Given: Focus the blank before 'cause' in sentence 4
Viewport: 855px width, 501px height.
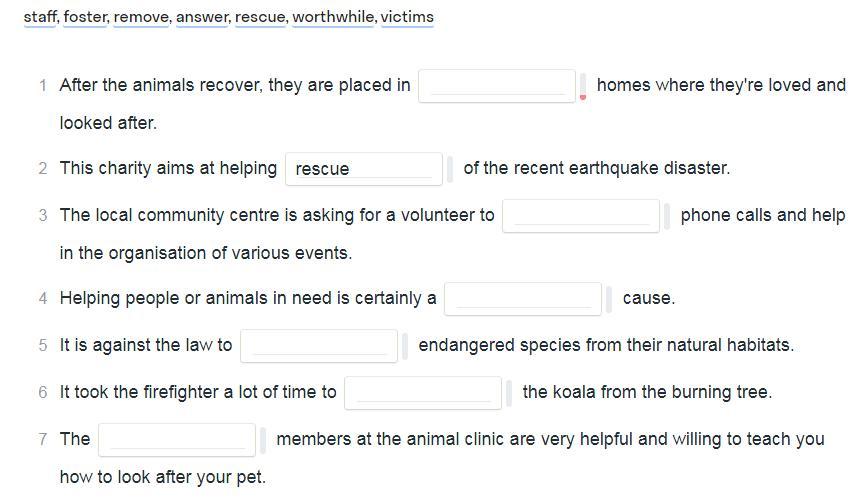Looking at the screenshot, I should pos(523,299).
